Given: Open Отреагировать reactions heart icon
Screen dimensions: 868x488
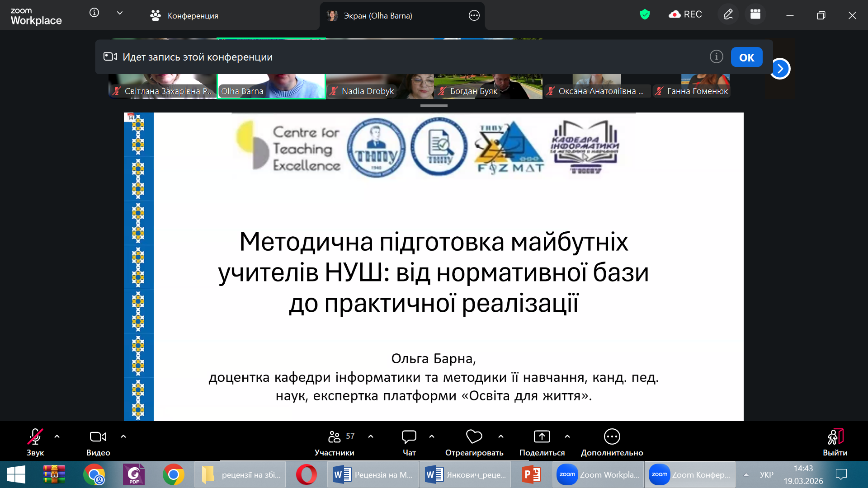Looking at the screenshot, I should click(x=474, y=436).
